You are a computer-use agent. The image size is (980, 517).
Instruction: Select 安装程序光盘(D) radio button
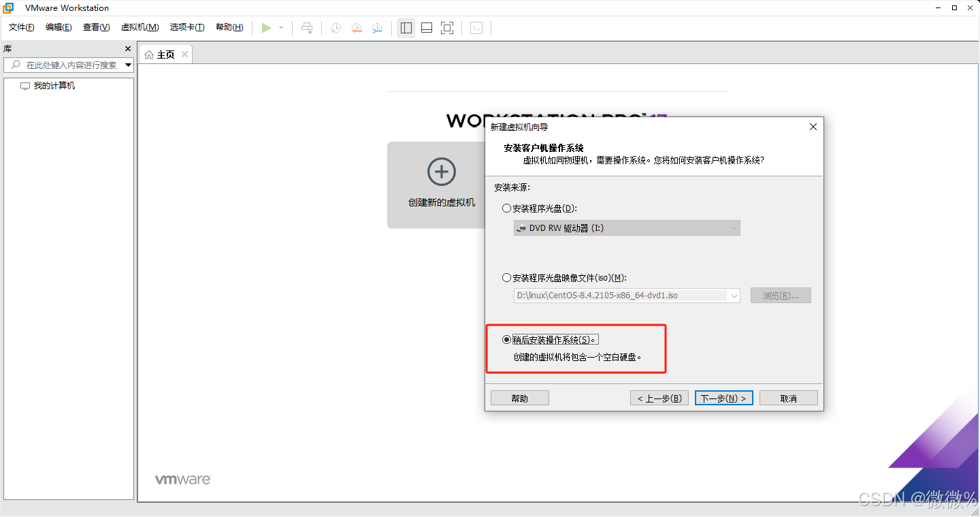tap(506, 208)
